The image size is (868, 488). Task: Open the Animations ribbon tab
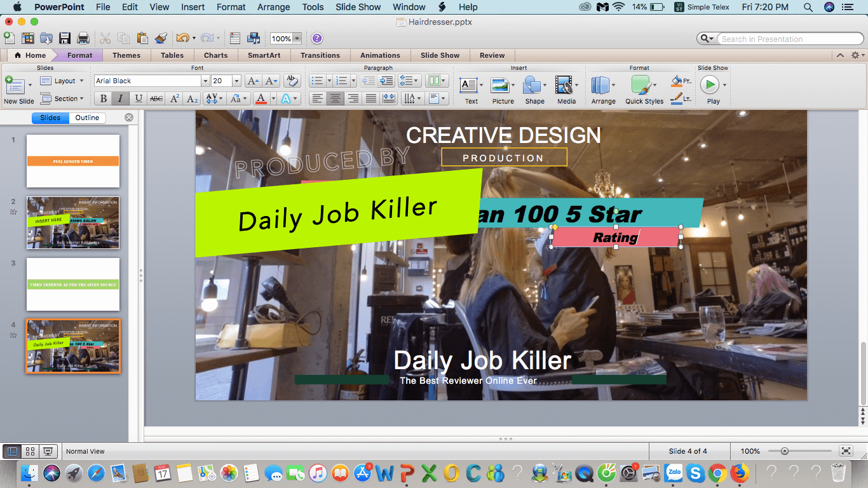pyautogui.click(x=380, y=55)
